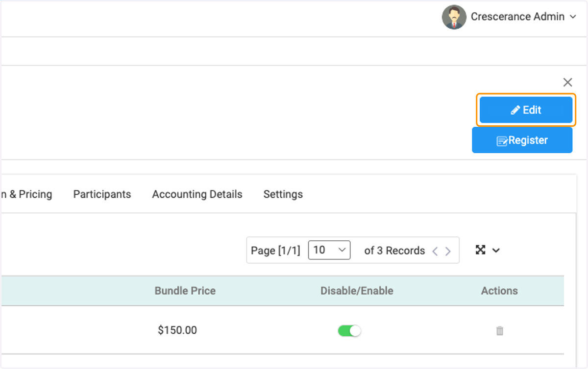Open the chevron beside the fullscreen icon

pyautogui.click(x=496, y=251)
